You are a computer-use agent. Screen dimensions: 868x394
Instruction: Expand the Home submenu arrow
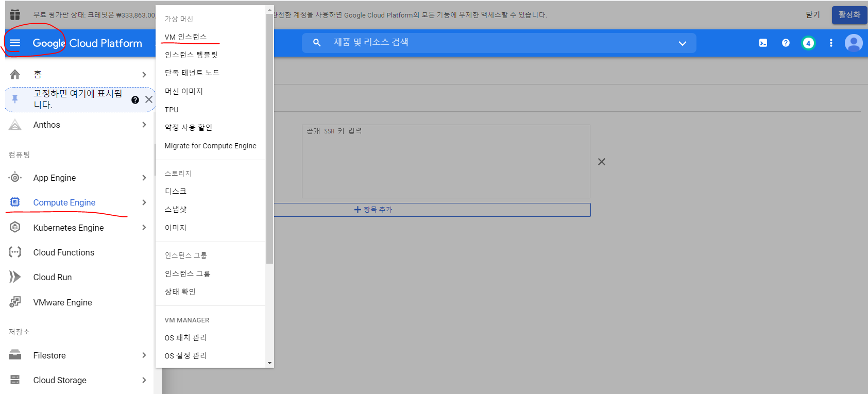(x=144, y=75)
